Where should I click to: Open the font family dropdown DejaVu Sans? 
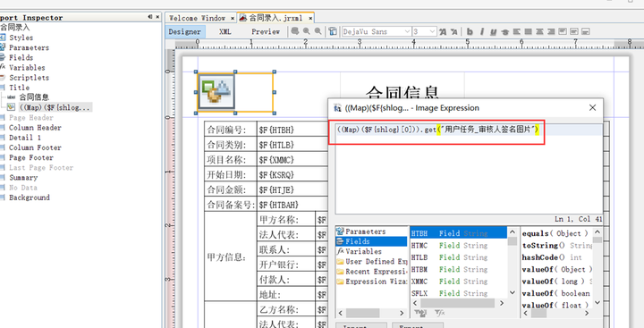click(x=407, y=31)
